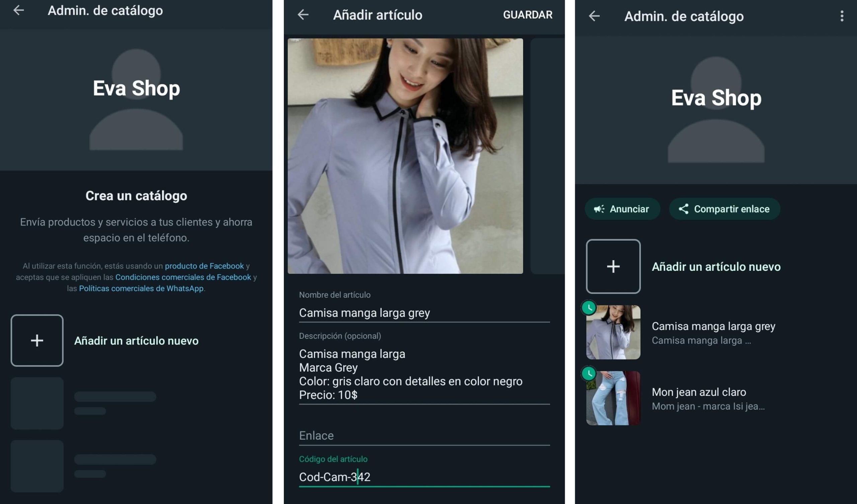The image size is (857, 504).
Task: Edit the Código del artículo field
Action: coord(335,477)
